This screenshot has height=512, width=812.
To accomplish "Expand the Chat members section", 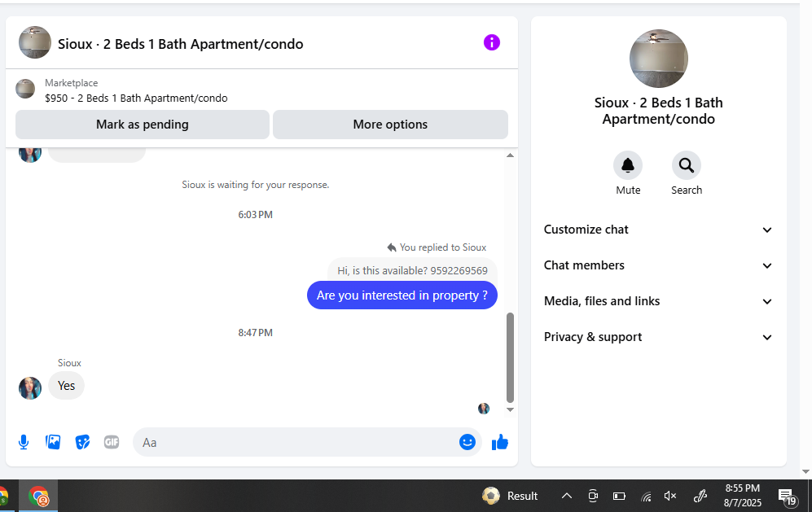I will tap(658, 265).
